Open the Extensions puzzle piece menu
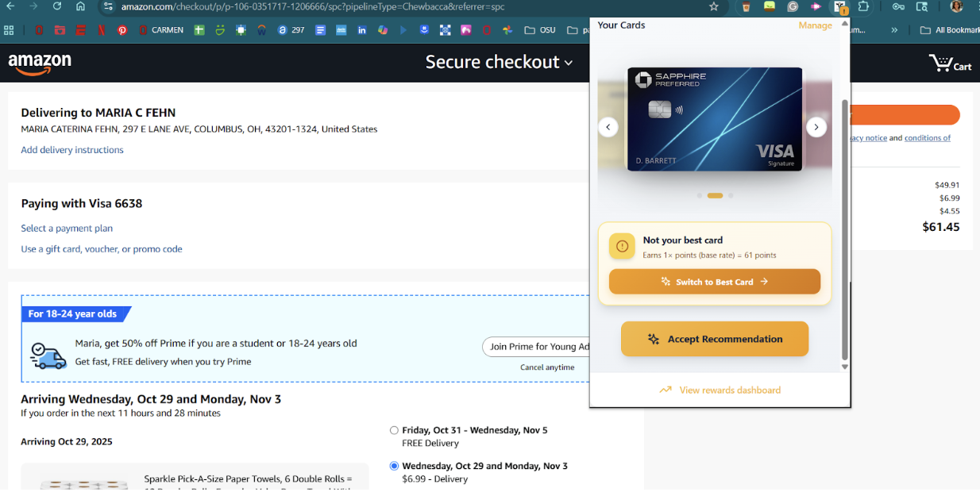980x492 pixels. pyautogui.click(x=863, y=6)
